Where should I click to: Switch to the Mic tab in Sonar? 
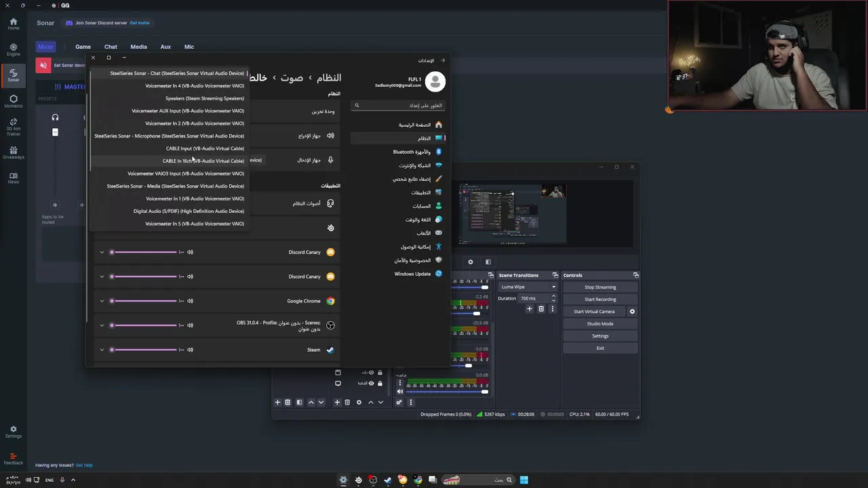pyautogui.click(x=189, y=47)
